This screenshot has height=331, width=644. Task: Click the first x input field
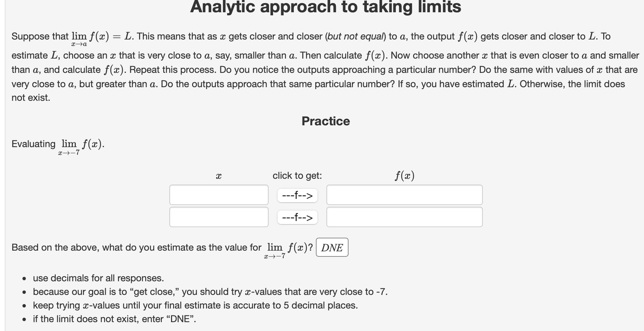[218, 195]
